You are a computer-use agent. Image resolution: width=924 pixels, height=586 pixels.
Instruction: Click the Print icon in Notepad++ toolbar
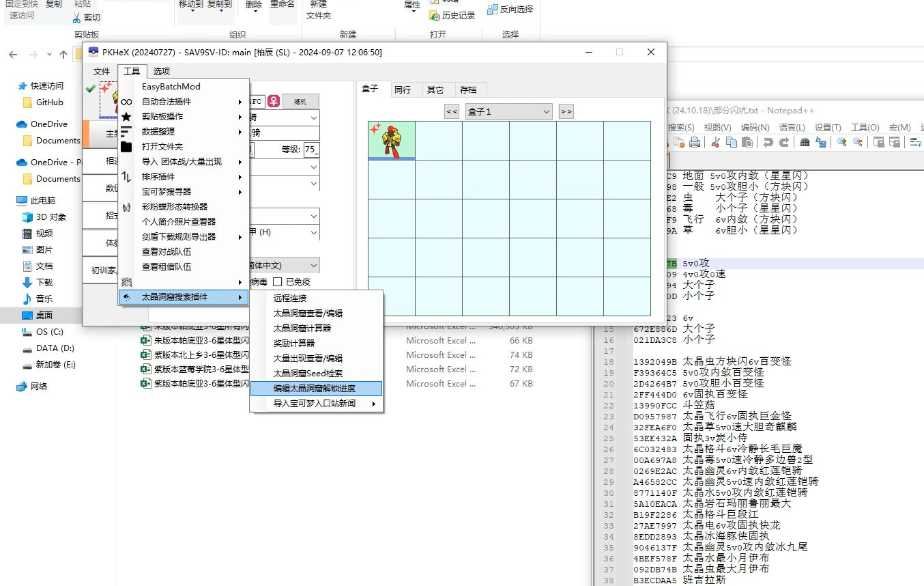[694, 143]
